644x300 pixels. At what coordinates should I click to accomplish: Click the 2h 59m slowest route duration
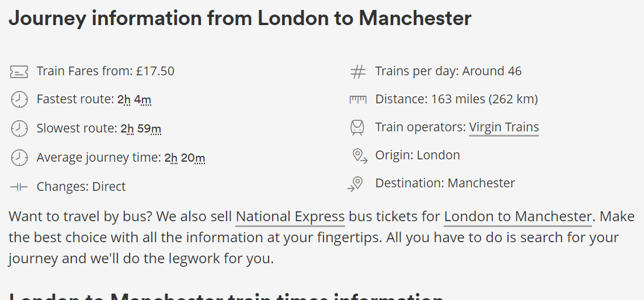pyautogui.click(x=141, y=128)
